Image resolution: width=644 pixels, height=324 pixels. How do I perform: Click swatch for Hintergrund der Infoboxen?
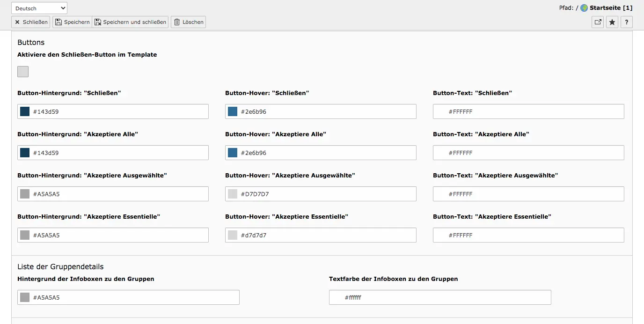click(25, 297)
